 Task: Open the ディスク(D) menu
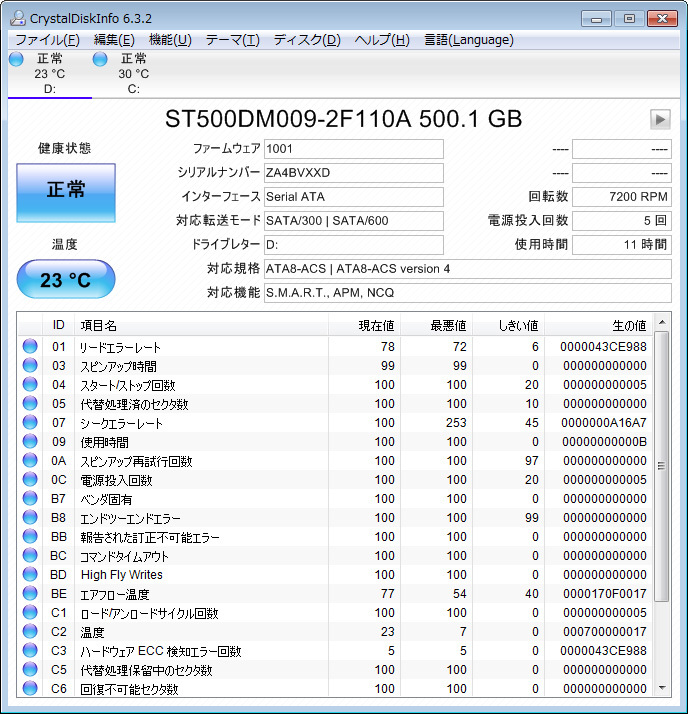point(307,40)
